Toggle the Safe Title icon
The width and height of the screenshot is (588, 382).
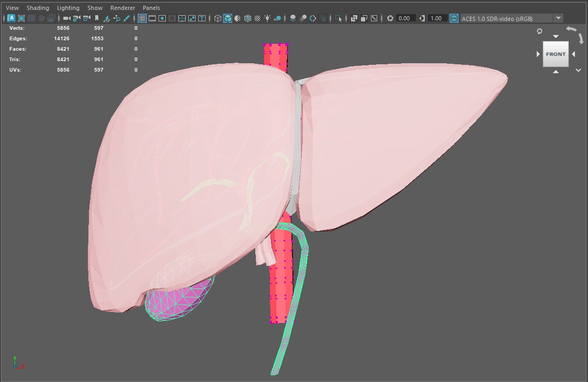point(202,18)
